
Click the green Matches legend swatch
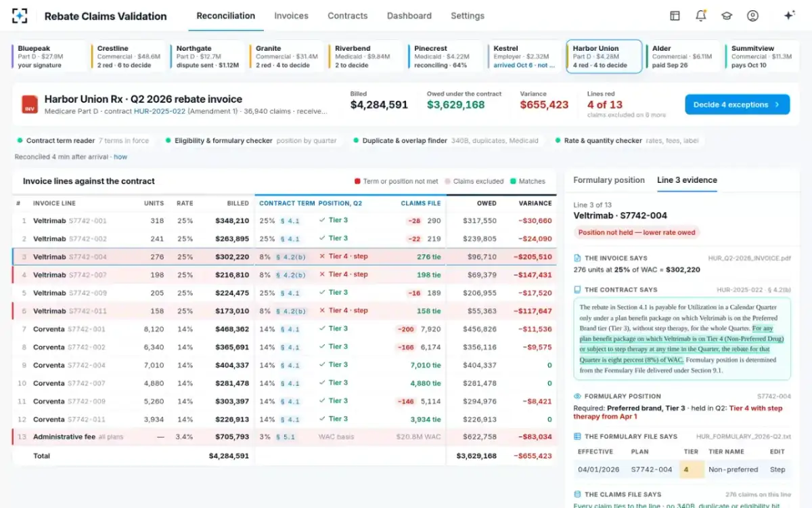click(513, 182)
